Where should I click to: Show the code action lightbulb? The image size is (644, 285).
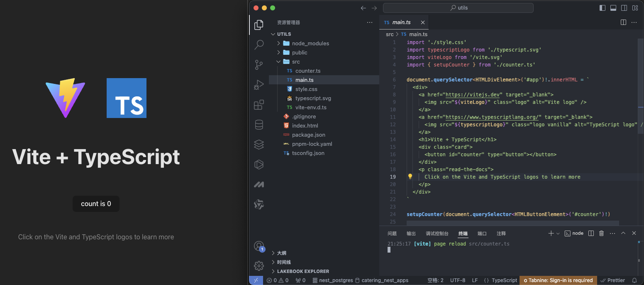pos(410,177)
